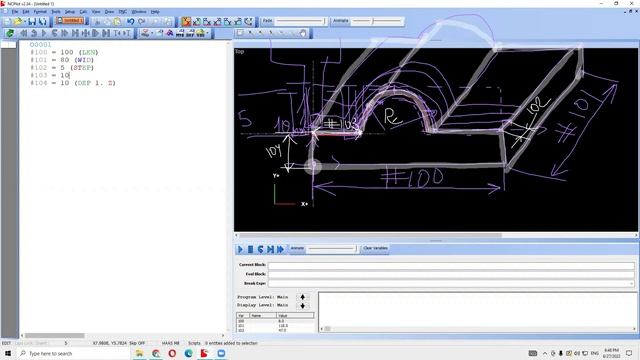Click the Redo arrow icon
The width and height of the screenshot is (640, 360).
click(x=142, y=21)
